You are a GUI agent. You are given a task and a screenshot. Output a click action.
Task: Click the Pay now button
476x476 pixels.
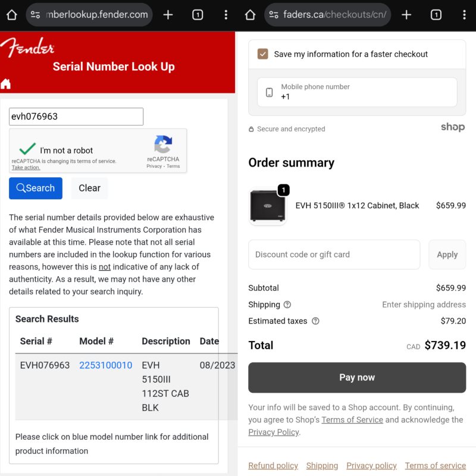click(x=357, y=377)
